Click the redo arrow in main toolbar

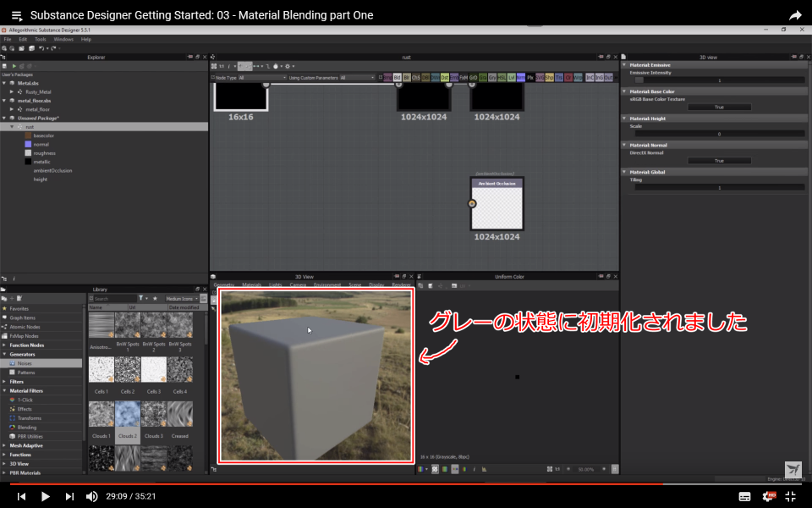[53, 48]
